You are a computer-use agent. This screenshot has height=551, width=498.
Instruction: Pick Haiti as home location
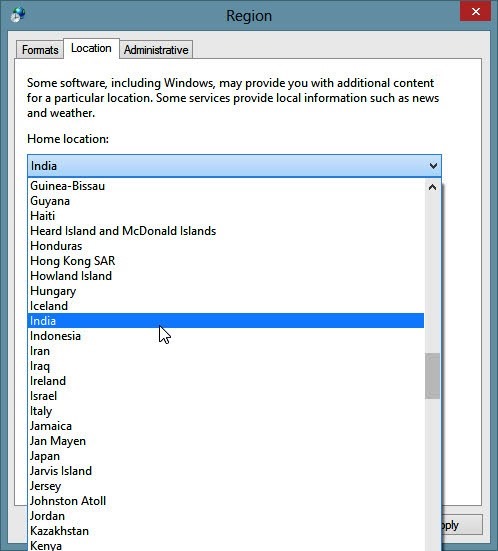tap(226, 216)
